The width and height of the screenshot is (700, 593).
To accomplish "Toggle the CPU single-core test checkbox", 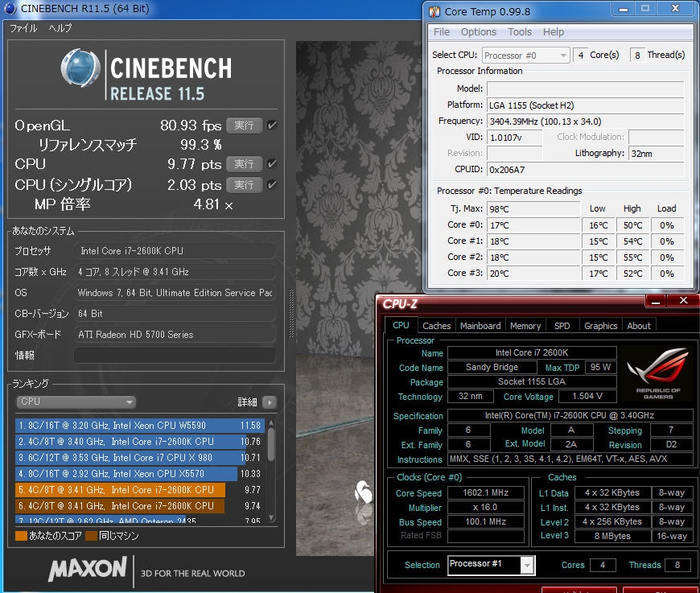I will click(x=271, y=184).
